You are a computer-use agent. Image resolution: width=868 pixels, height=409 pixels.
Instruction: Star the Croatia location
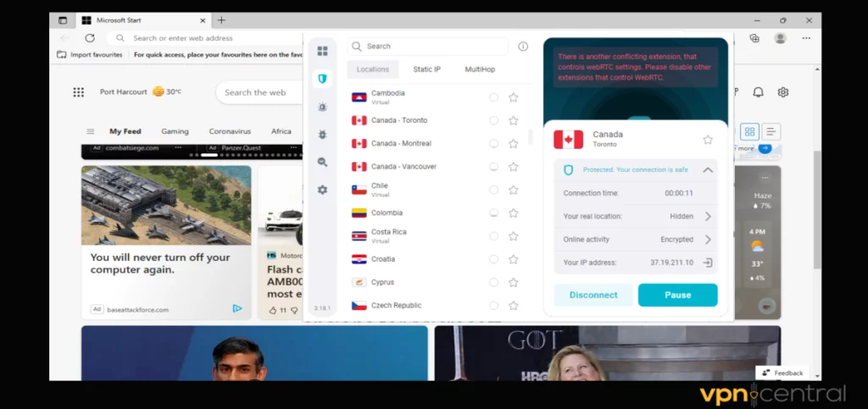pyautogui.click(x=513, y=259)
